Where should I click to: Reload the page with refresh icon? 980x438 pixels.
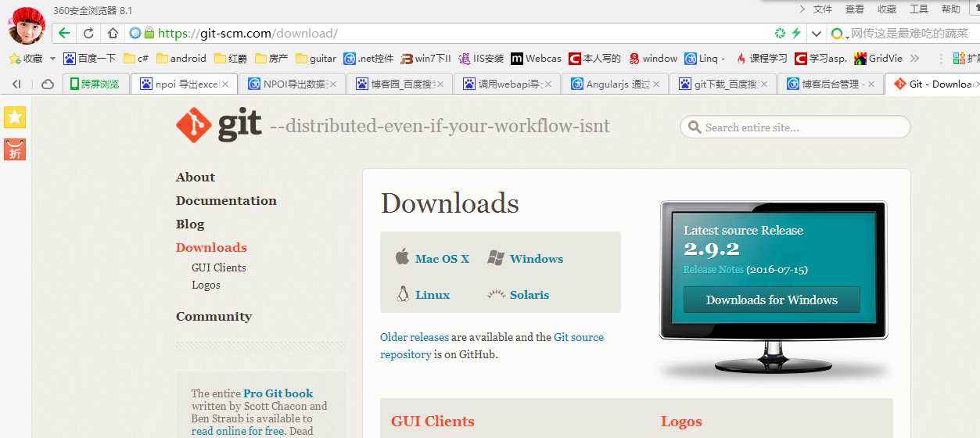coord(88,33)
